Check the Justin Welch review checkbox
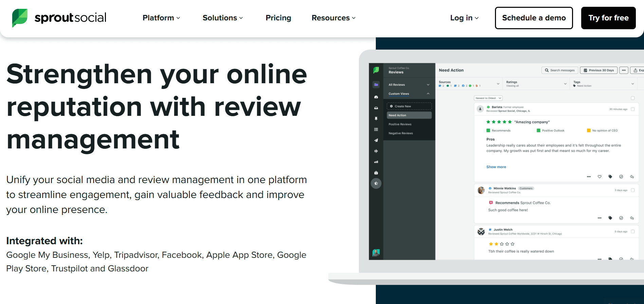 coord(633,231)
